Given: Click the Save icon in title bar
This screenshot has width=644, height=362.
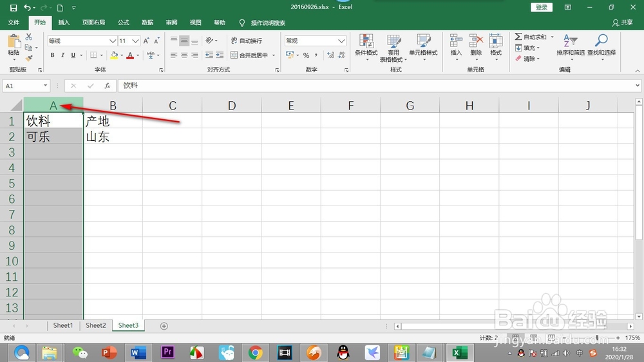Looking at the screenshot, I should tap(14, 8).
